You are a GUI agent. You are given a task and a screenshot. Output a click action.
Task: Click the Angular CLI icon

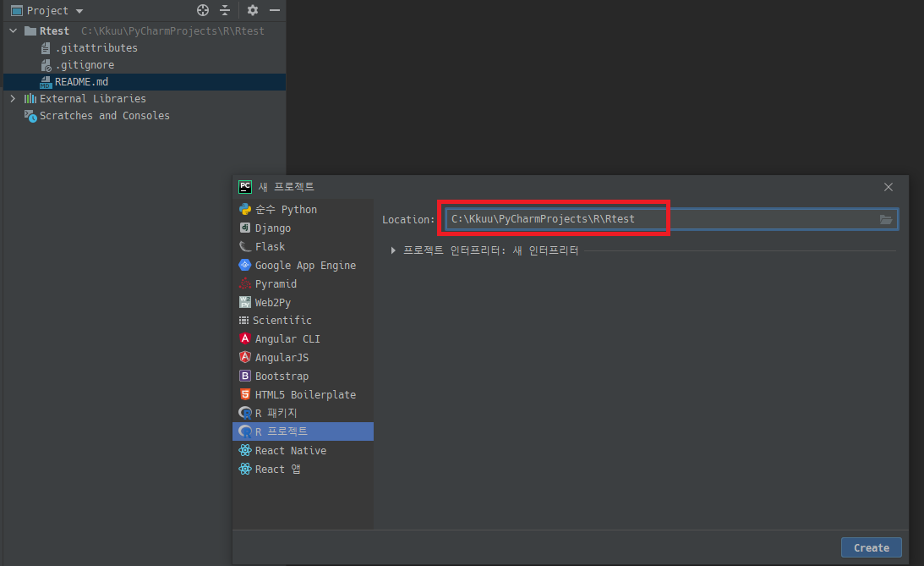click(x=245, y=338)
